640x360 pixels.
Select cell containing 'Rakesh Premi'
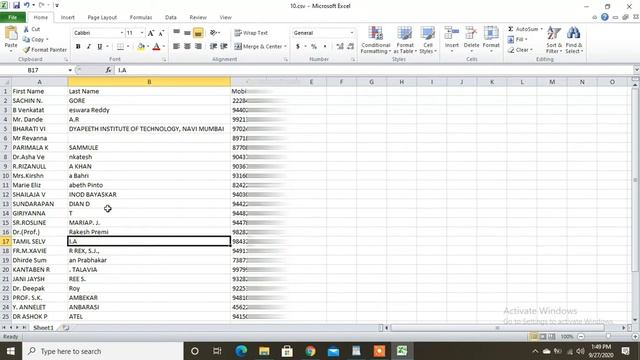149,232
